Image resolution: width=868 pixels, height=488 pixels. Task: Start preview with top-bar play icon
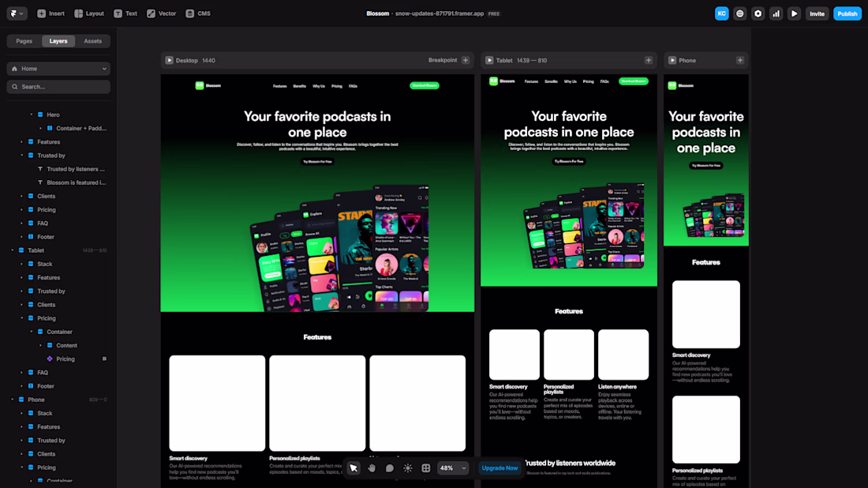tap(794, 14)
